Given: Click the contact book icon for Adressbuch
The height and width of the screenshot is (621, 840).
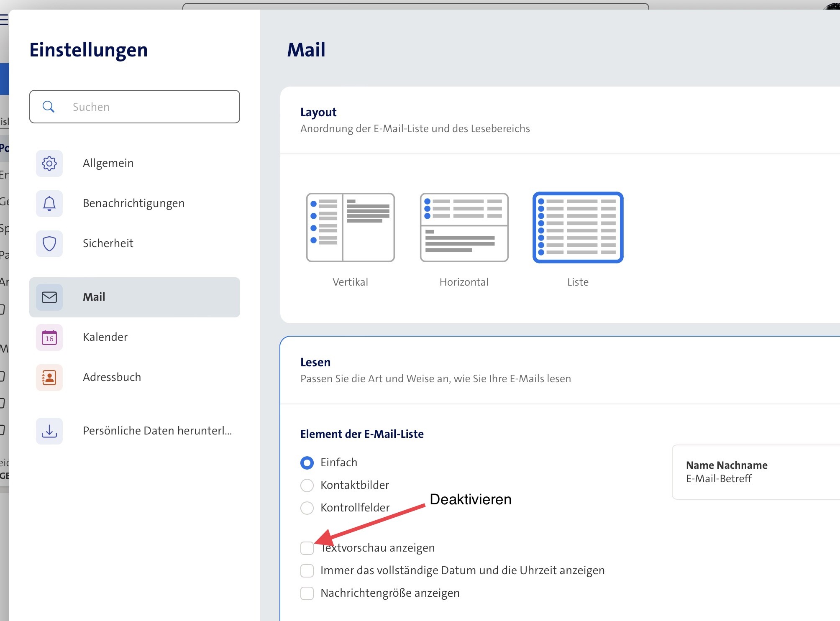Looking at the screenshot, I should click(49, 377).
